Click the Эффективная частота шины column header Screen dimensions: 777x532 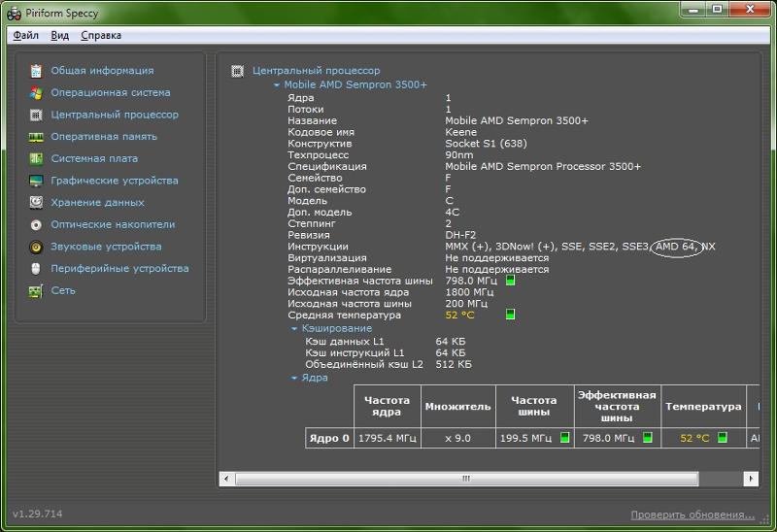pos(618,406)
